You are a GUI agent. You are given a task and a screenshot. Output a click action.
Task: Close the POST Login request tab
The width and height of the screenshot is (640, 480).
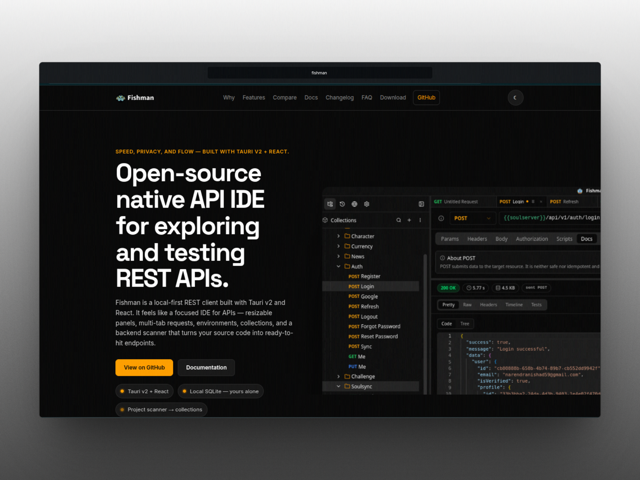(541, 202)
